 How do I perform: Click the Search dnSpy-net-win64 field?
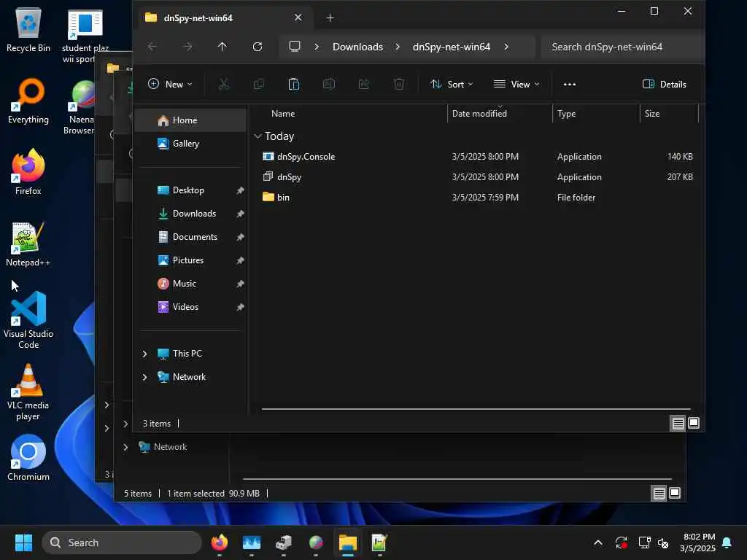[x=622, y=47]
